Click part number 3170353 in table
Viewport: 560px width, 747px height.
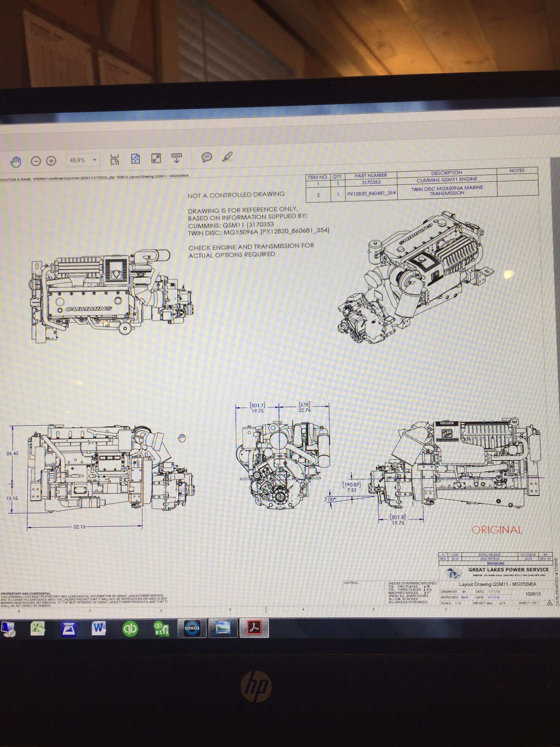[371, 182]
